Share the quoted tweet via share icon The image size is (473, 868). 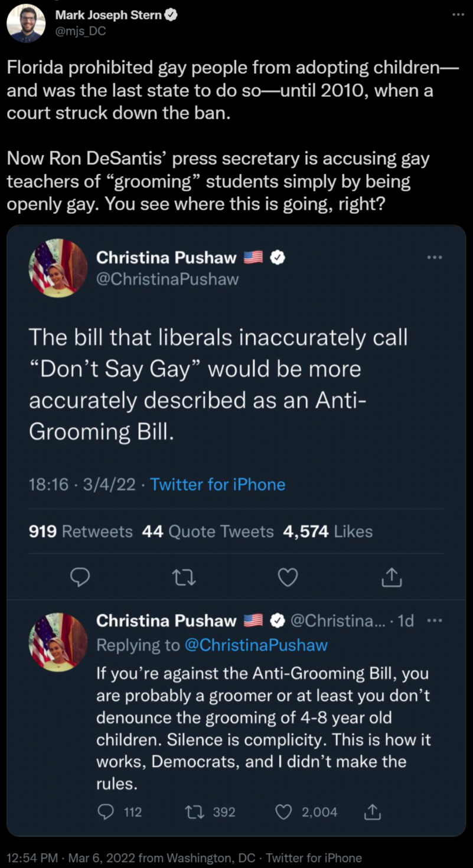(391, 577)
